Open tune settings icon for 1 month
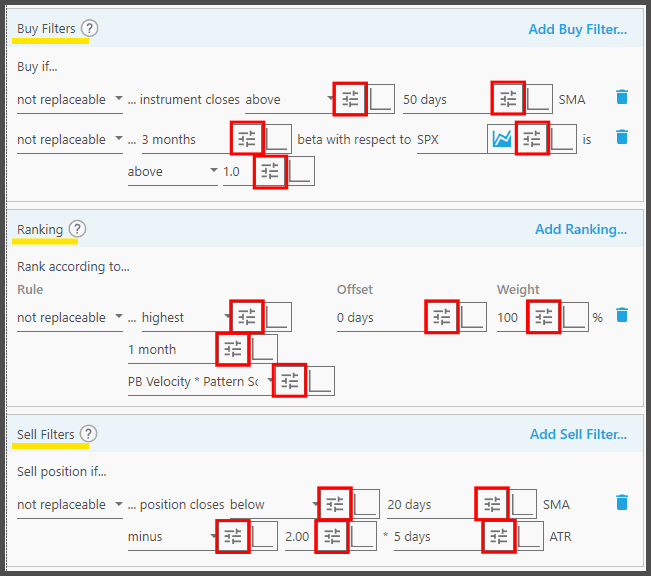Screen dimensions: 651x576 [x=233, y=349]
